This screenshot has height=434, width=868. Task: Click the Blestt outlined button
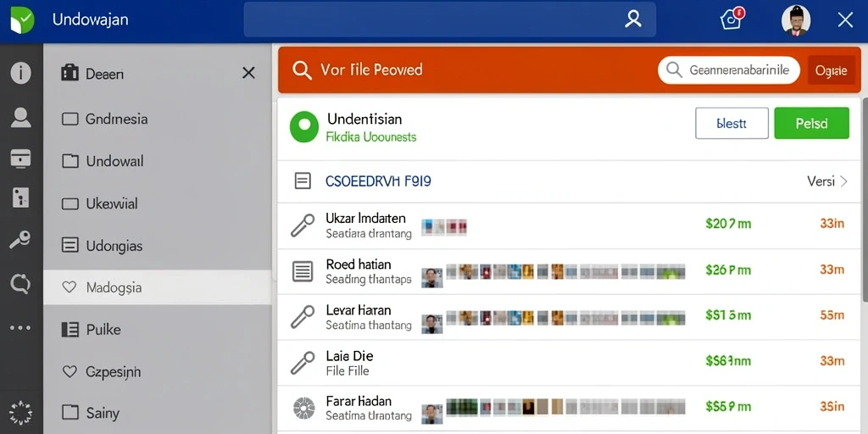click(732, 124)
